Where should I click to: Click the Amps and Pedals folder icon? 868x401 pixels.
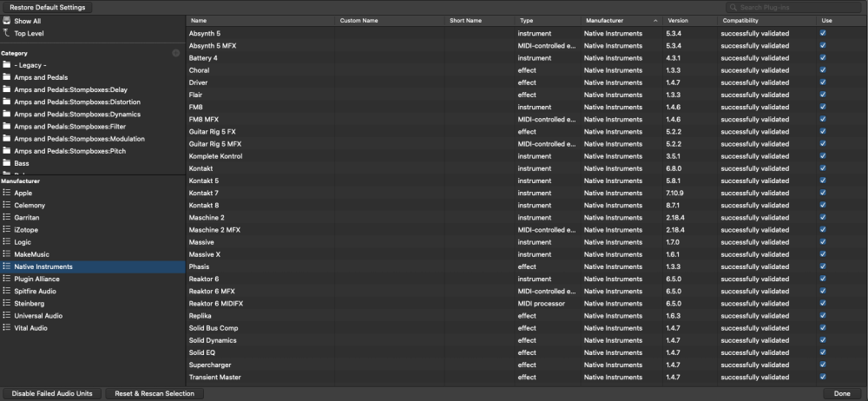click(7, 77)
